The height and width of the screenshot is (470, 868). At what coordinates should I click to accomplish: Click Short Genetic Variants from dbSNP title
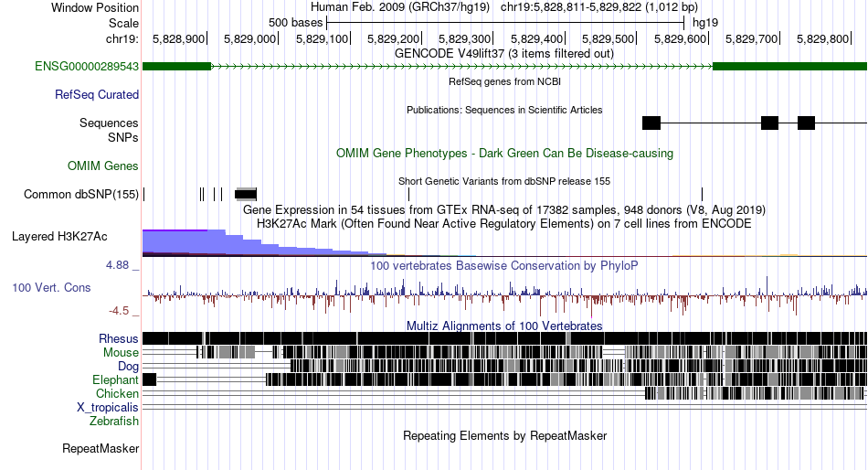click(504, 181)
